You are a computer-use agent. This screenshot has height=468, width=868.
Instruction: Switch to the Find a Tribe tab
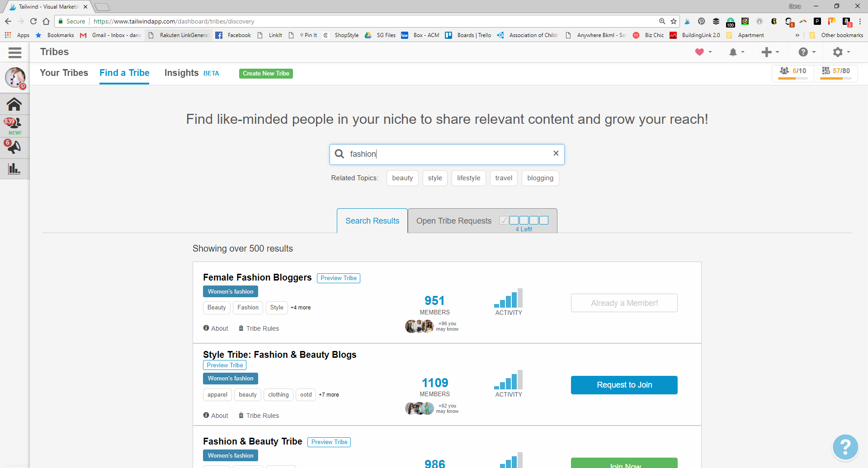(x=124, y=73)
